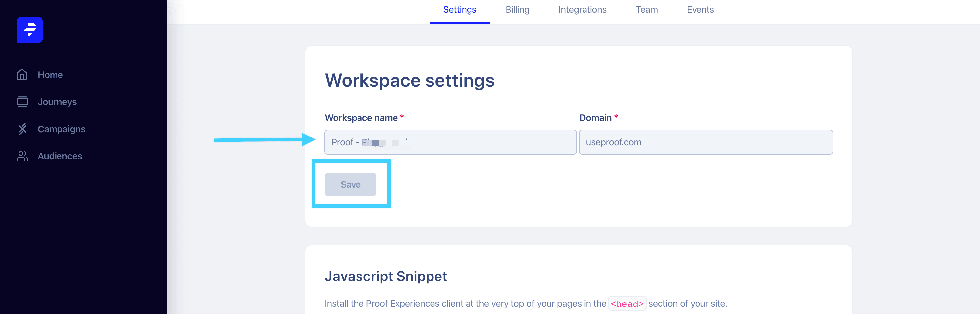Go to Journeys in the sidebar
The image size is (980, 314).
click(x=57, y=102)
